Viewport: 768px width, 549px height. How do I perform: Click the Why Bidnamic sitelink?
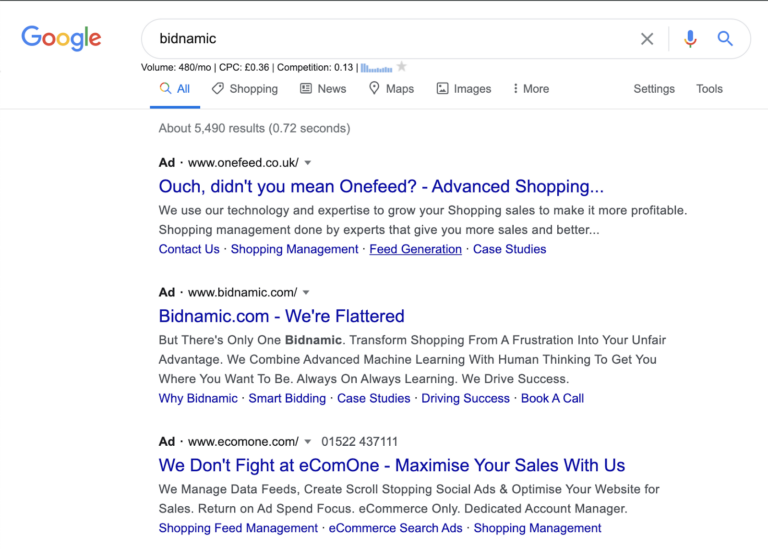[x=198, y=399]
